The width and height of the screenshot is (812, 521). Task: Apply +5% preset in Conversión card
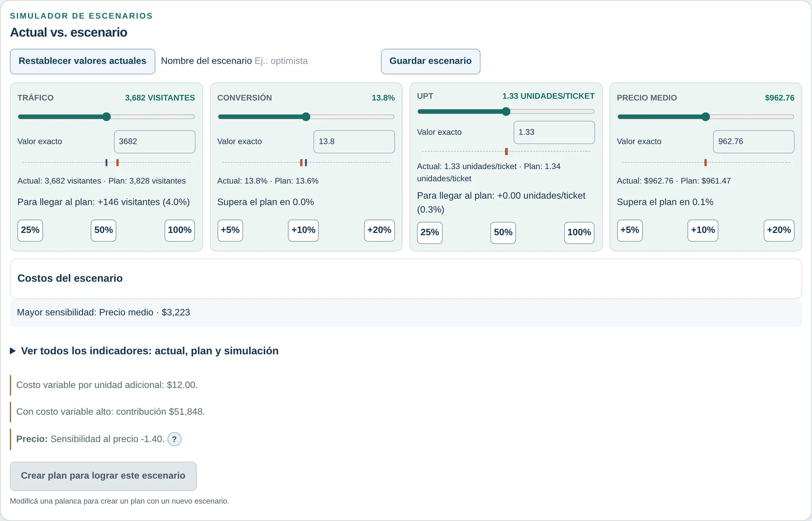coord(230,230)
